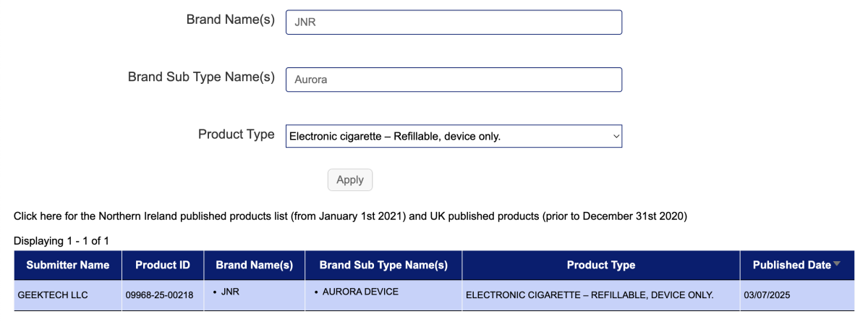Sort by Submitter Name column header
868x322 pixels.
pyautogui.click(x=68, y=266)
